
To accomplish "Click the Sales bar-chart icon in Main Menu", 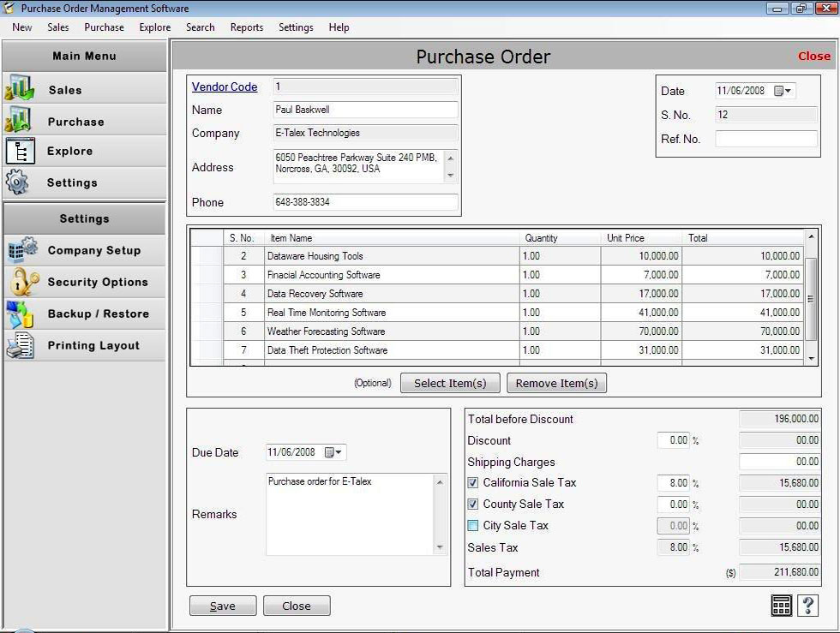I will point(20,89).
